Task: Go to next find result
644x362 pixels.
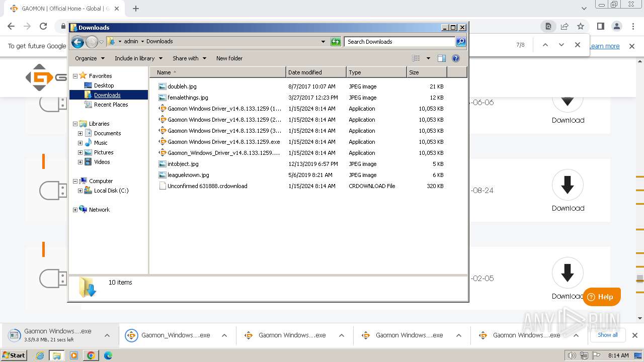Action: (x=561, y=45)
